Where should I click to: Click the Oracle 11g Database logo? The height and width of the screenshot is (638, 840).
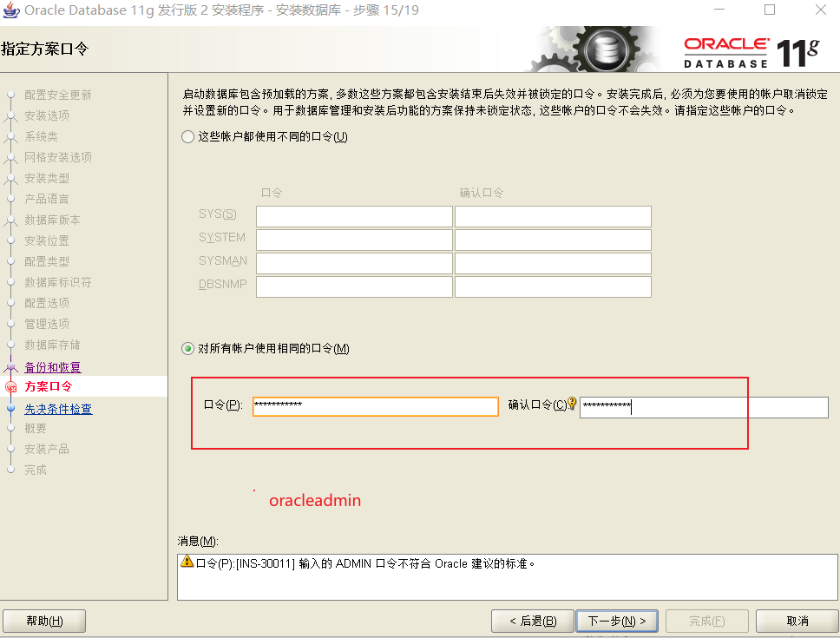point(751,52)
